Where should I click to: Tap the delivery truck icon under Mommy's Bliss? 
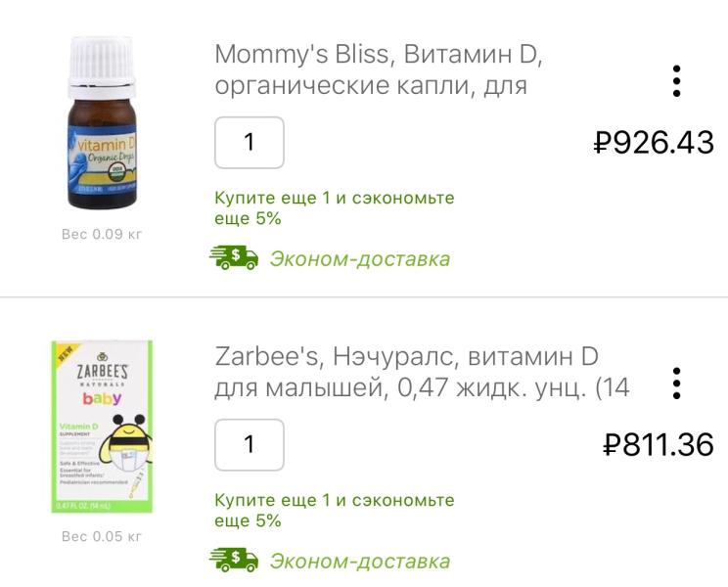(x=234, y=257)
